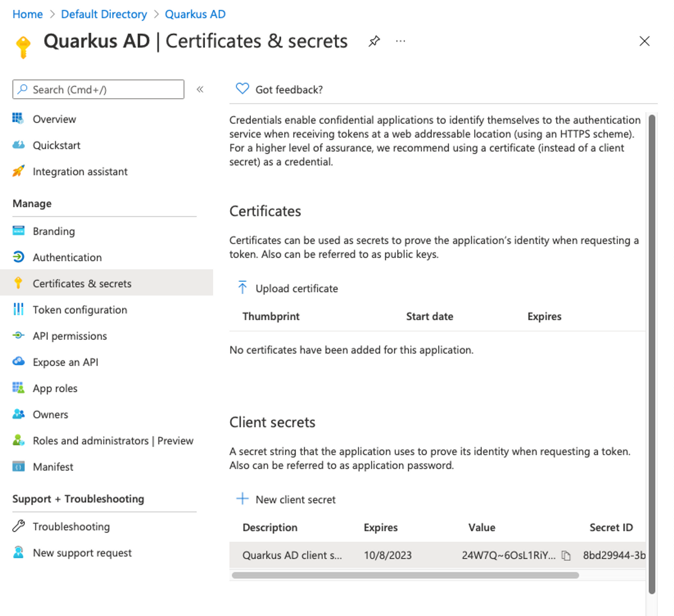
Task: Open Authentication settings from the sidebar
Action: [67, 257]
